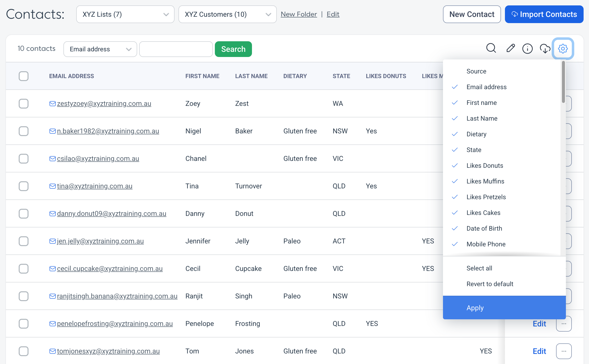Click envelope icon beside csilao email

coord(52,159)
